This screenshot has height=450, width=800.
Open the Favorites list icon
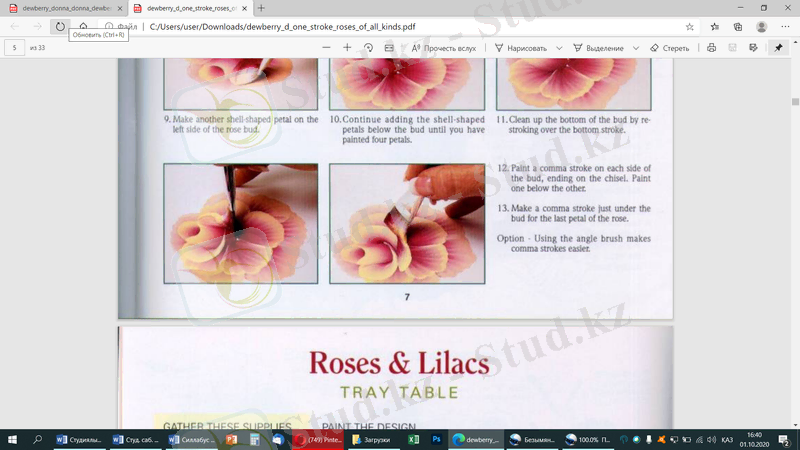pos(715,27)
